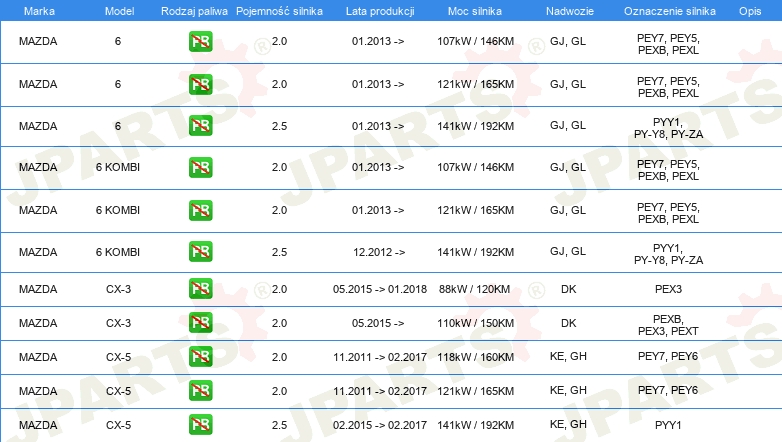Click the petrol icon in CX-5 2.0 121kW row

[200, 391]
